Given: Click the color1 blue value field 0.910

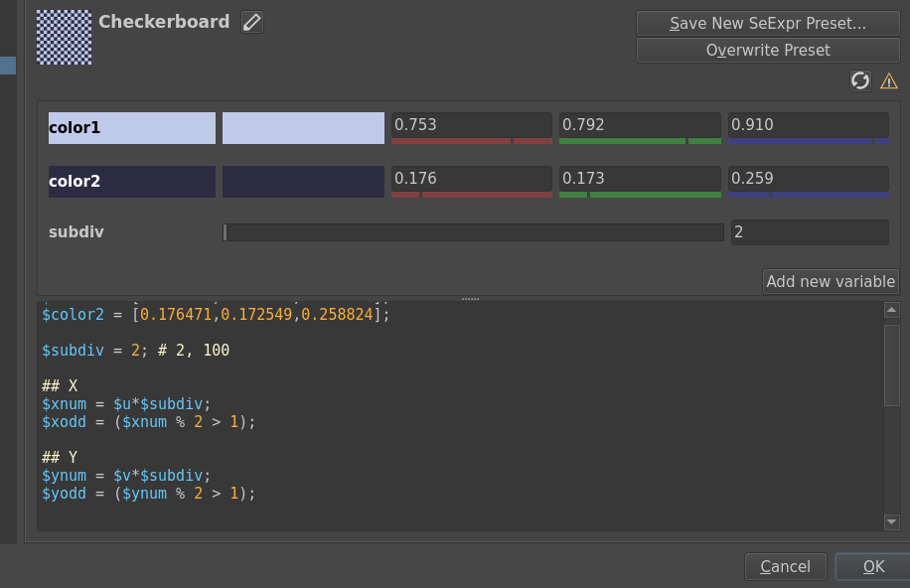Looking at the screenshot, I should [x=808, y=125].
